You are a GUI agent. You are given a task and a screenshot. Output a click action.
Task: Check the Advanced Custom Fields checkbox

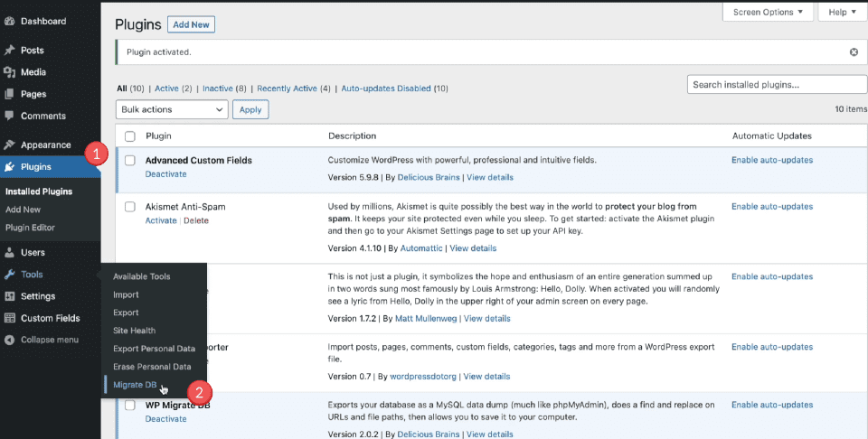click(129, 161)
